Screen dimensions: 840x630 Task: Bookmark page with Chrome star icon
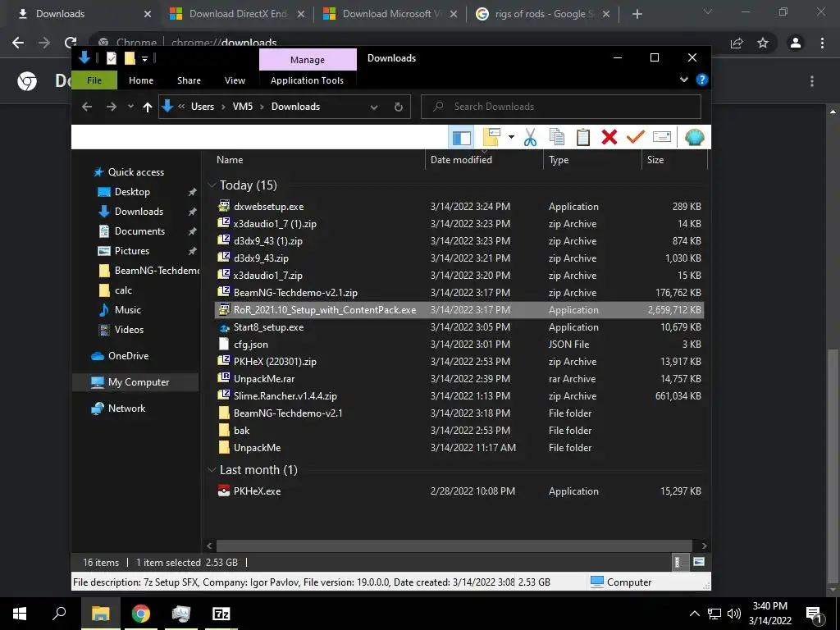(763, 43)
